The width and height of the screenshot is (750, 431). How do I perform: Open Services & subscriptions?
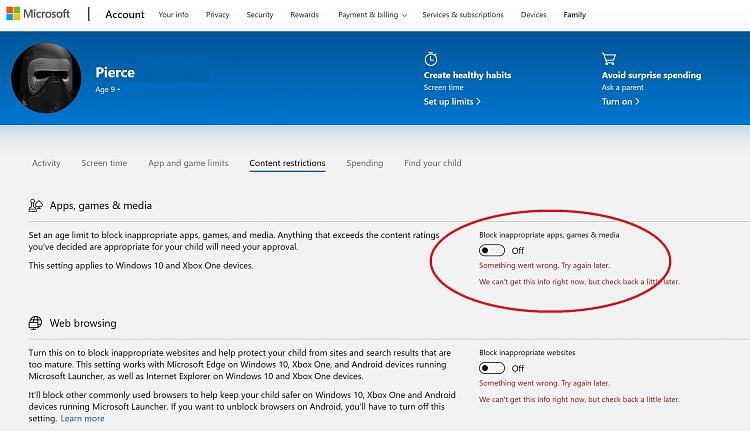tap(463, 15)
